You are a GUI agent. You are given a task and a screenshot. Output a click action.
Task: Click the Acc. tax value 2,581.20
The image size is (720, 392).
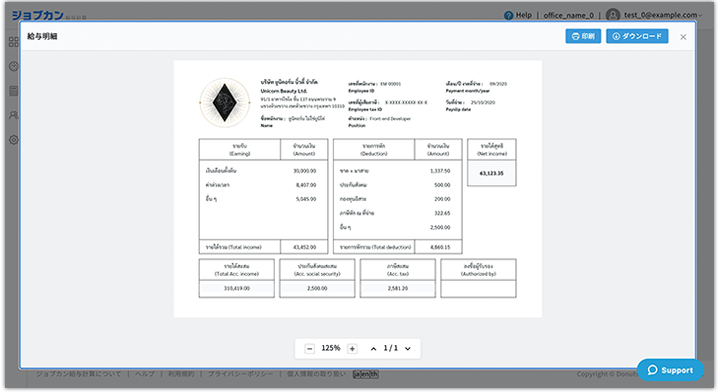(398, 288)
